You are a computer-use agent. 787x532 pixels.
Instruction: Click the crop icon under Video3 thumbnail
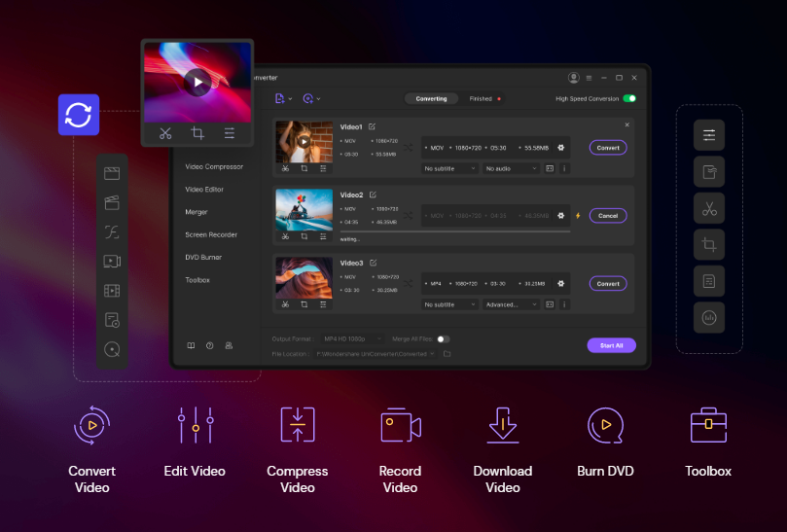(x=304, y=303)
